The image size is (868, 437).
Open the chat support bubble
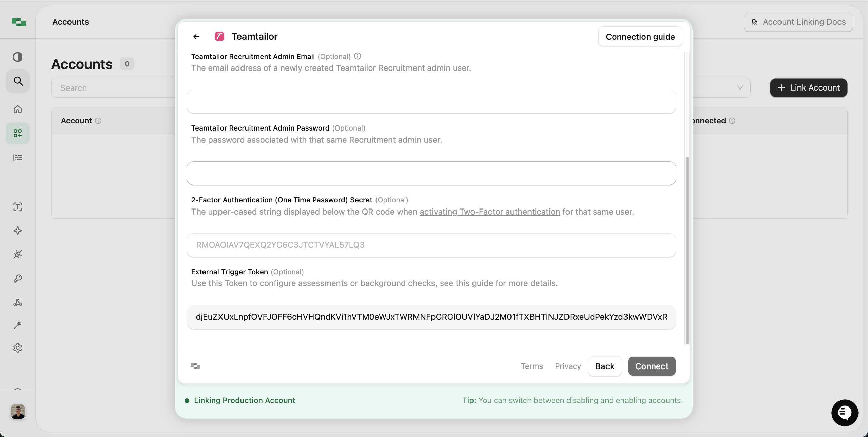pos(845,413)
